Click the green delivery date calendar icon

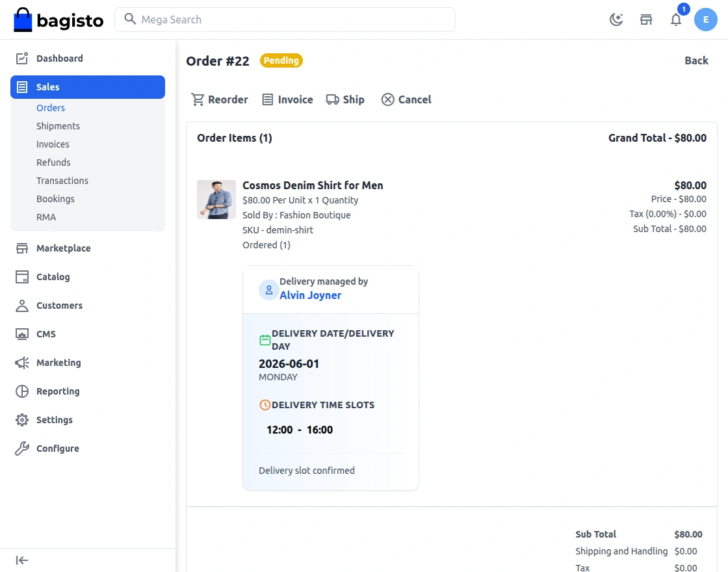point(265,340)
